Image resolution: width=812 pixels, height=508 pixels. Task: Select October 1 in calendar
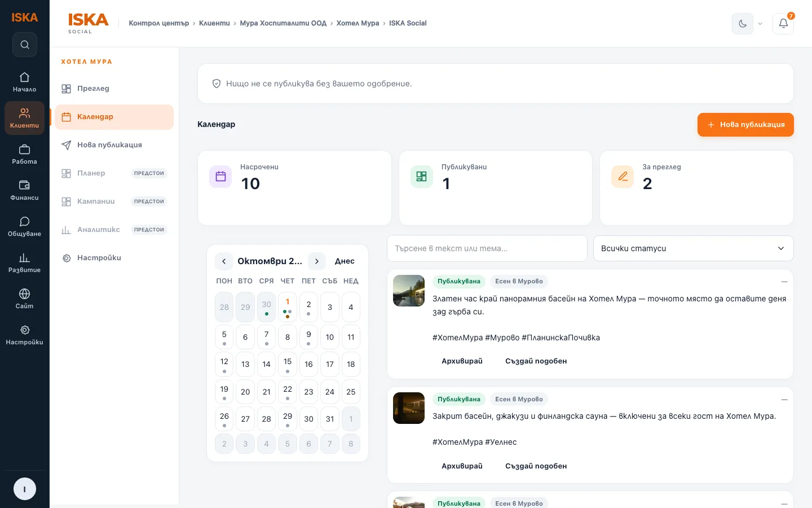click(x=288, y=307)
